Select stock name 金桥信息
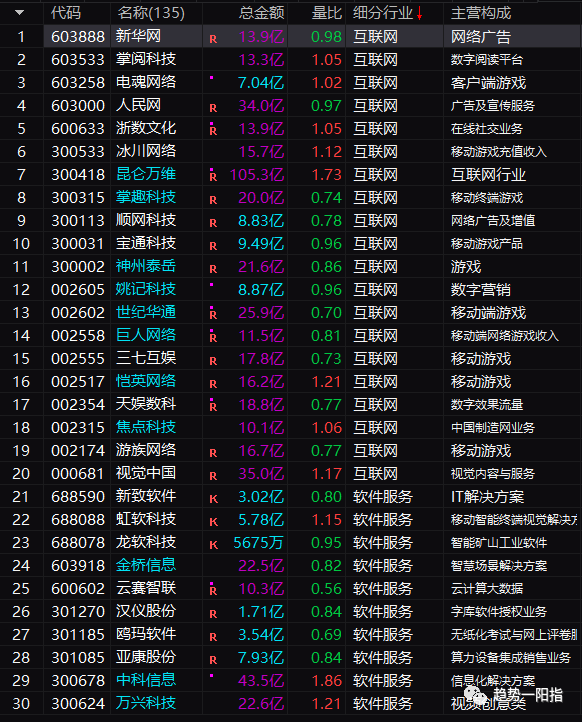Viewport: 582px width, 722px height. click(146, 565)
